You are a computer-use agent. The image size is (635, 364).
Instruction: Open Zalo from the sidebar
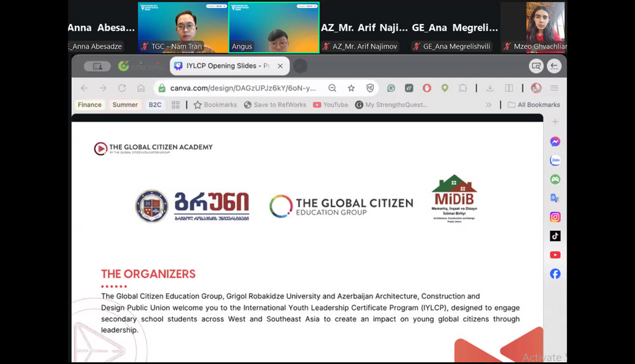click(x=555, y=161)
